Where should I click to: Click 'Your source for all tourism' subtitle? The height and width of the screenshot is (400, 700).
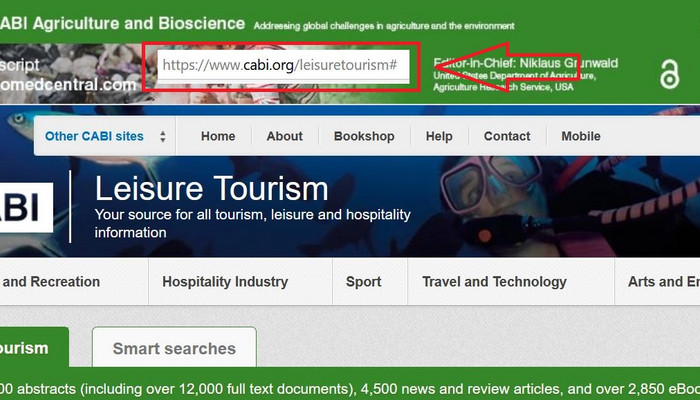253,223
